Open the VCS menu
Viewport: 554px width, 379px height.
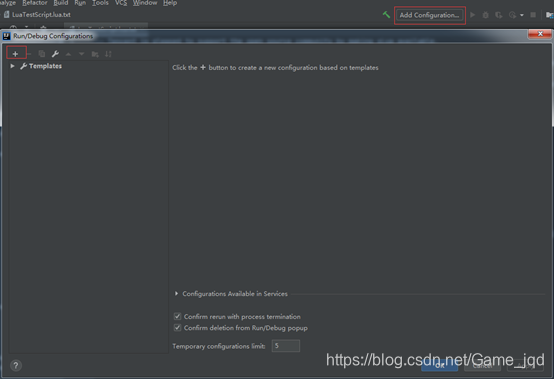pyautogui.click(x=121, y=3)
